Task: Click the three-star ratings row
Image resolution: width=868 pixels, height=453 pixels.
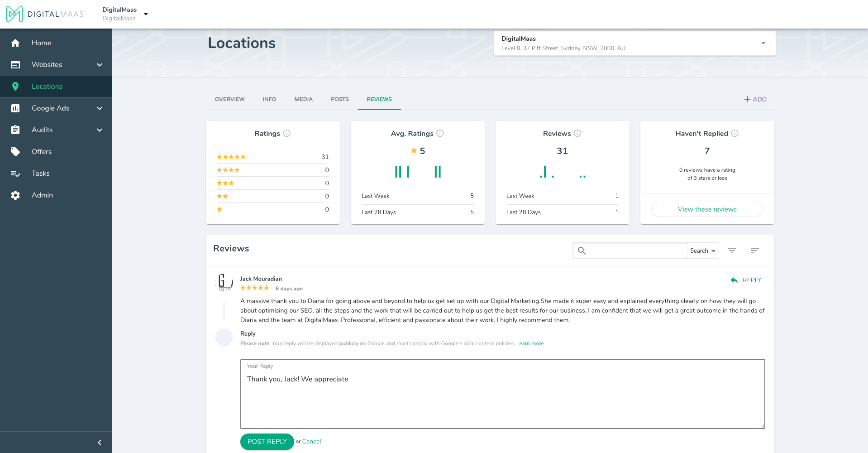Action: pos(273,183)
